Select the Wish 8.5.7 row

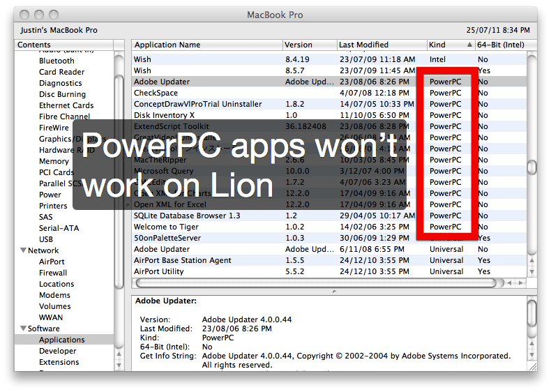(x=329, y=70)
